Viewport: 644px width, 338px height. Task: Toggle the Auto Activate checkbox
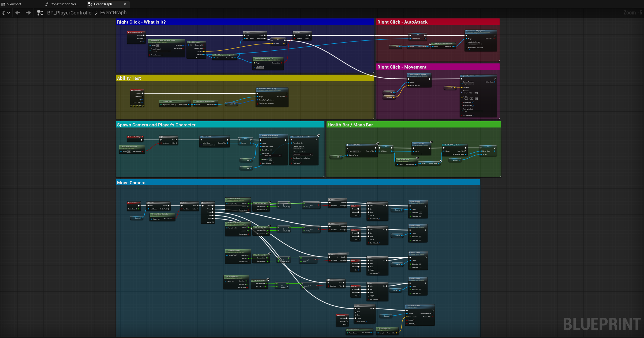[x=473, y=106]
